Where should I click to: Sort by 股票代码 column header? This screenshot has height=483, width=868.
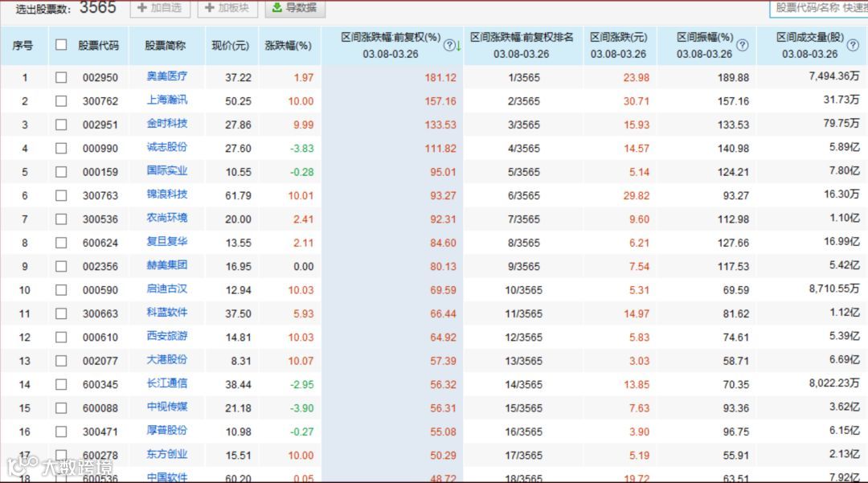click(99, 45)
